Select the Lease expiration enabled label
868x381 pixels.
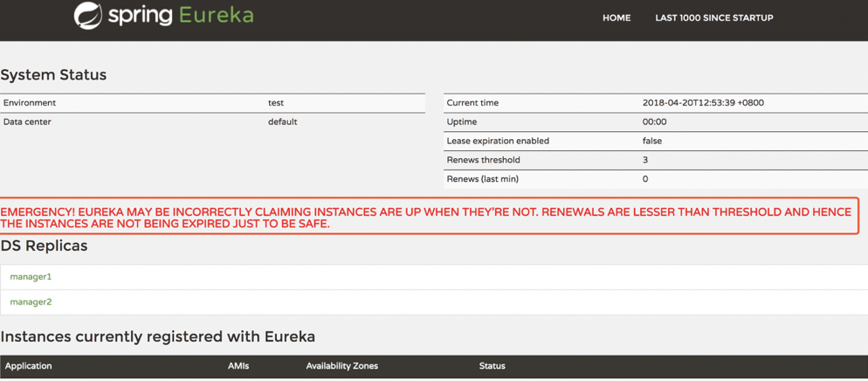click(498, 142)
